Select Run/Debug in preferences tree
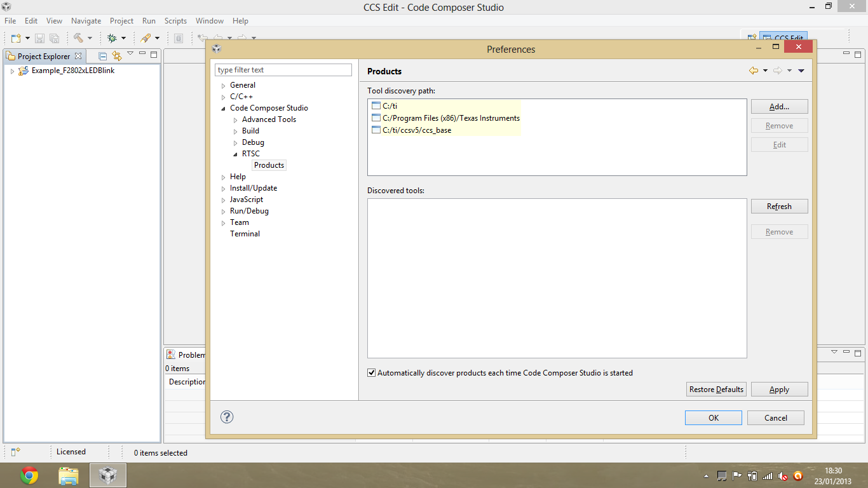This screenshot has height=488, width=868. coord(249,211)
